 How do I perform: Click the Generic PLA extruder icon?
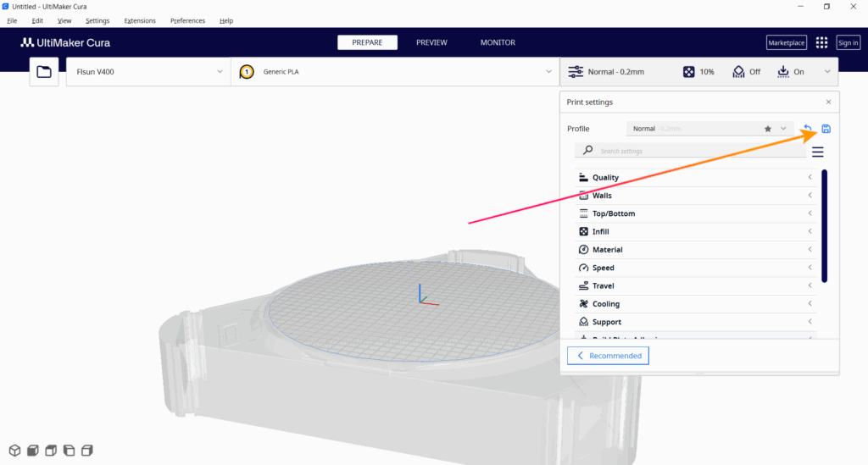point(247,72)
